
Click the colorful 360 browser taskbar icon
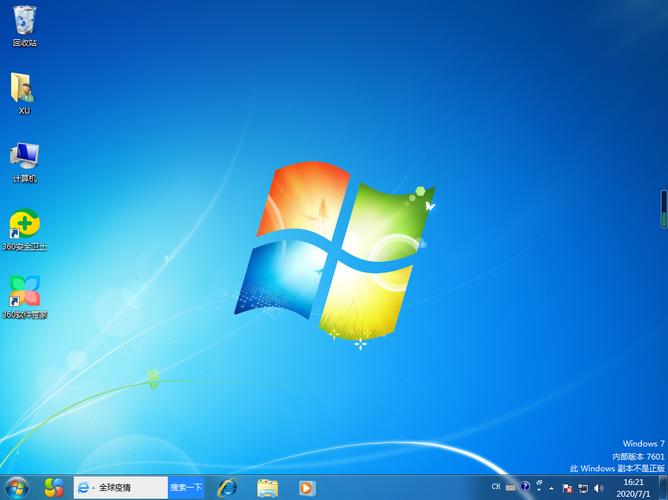pos(54,487)
